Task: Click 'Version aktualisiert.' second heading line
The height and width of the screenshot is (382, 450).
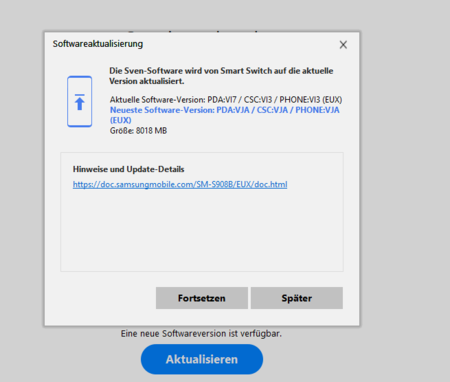Action: tap(147, 81)
